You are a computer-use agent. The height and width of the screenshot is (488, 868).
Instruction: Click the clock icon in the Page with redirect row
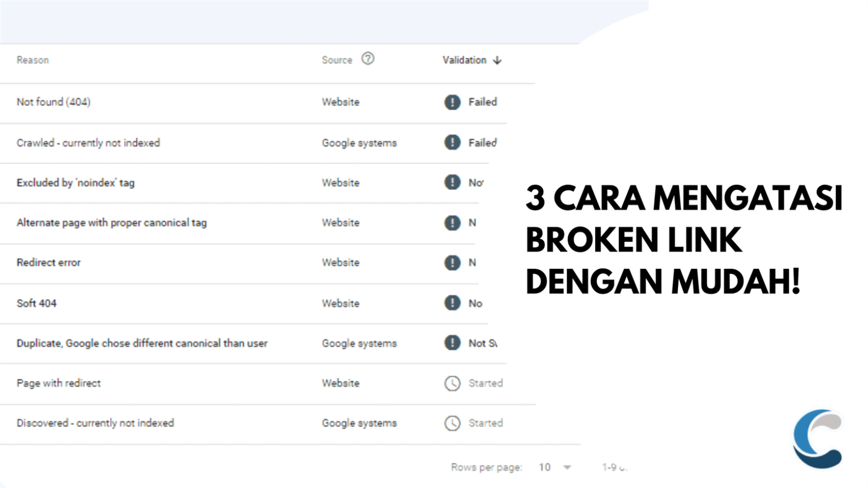(x=452, y=383)
